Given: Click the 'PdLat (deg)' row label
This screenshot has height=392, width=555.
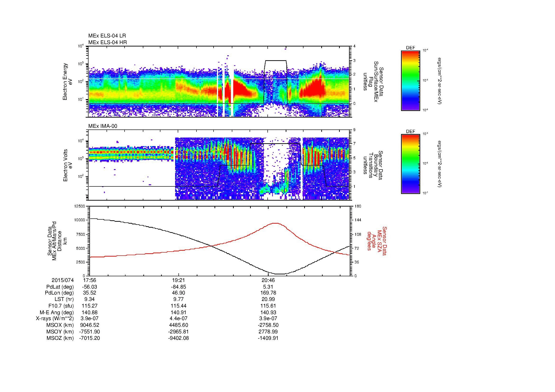Looking at the screenshot, I should pyautogui.click(x=60, y=287).
